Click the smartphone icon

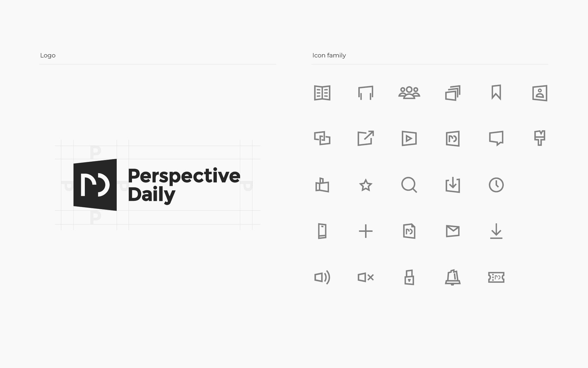coord(322,231)
